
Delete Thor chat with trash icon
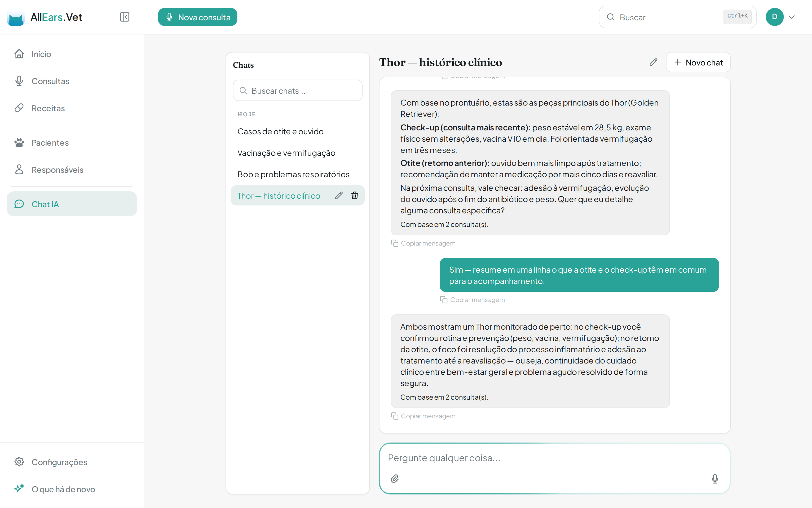[x=355, y=196]
